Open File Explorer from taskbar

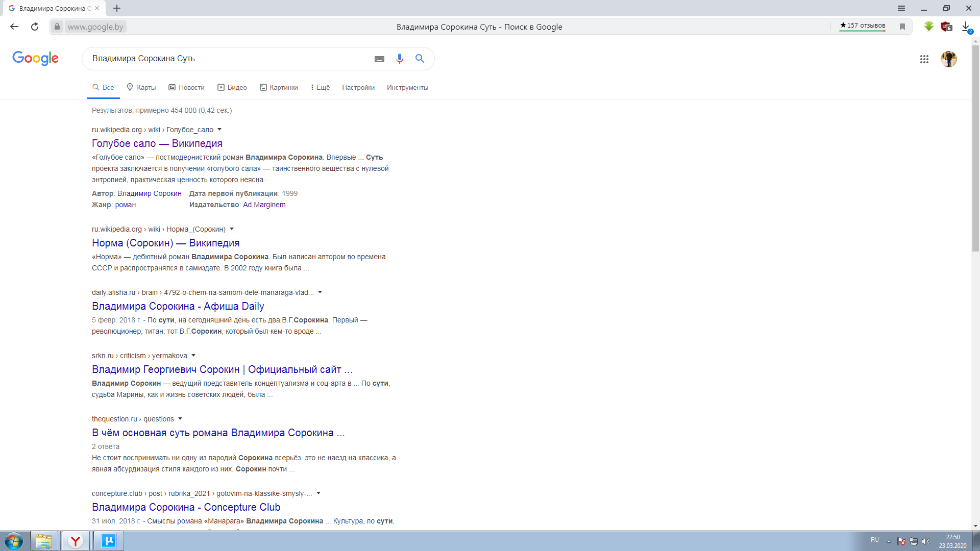pos(44,541)
